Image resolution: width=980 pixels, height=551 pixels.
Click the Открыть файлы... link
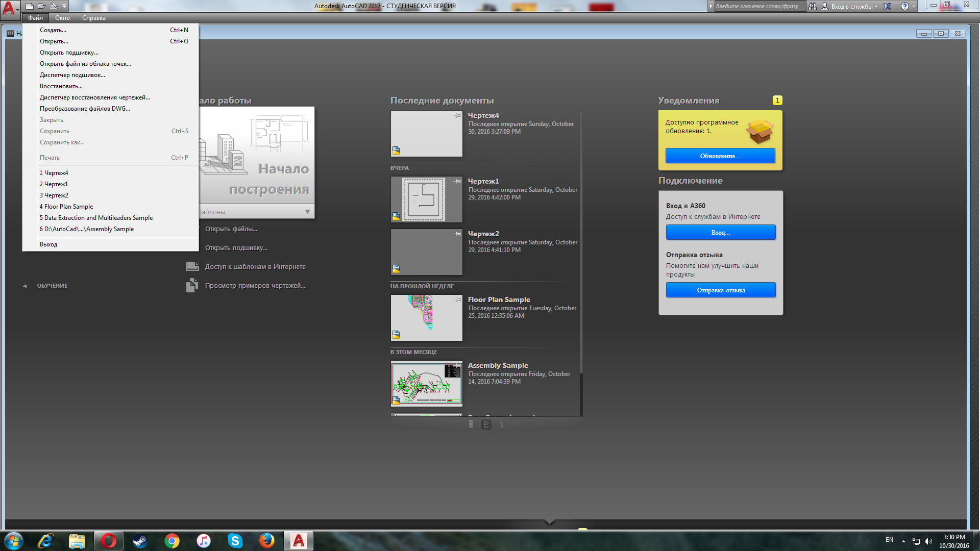click(231, 229)
